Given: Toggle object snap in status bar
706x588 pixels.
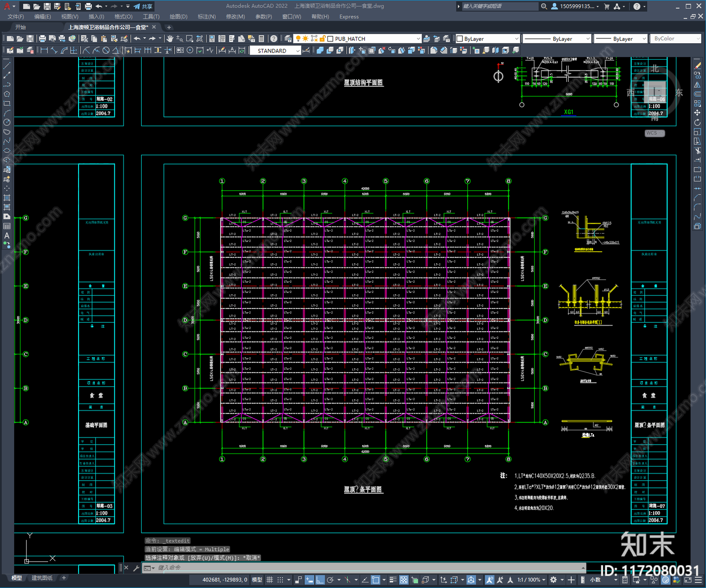Looking at the screenshot, I should [x=376, y=580].
